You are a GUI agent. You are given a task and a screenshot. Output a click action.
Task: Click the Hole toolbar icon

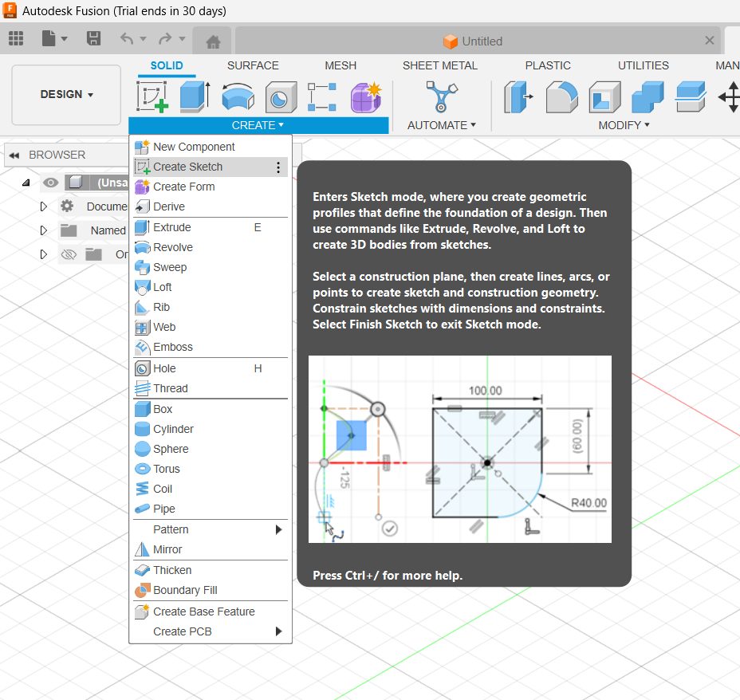281,96
